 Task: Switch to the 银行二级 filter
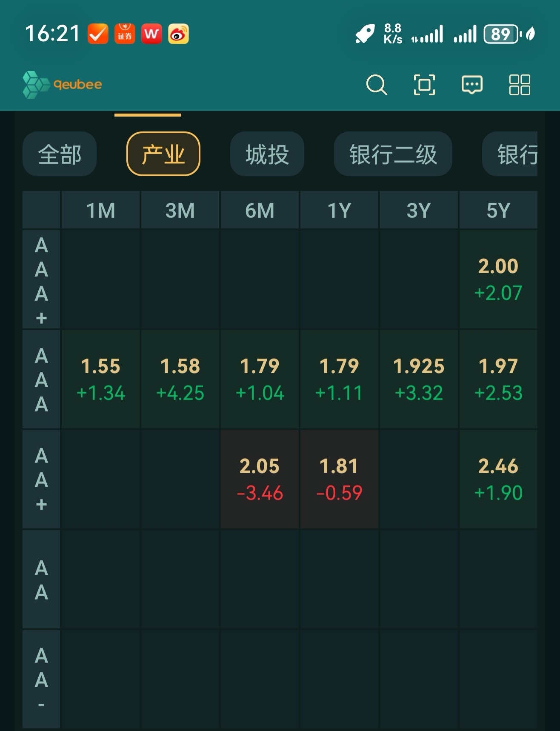[x=393, y=154]
